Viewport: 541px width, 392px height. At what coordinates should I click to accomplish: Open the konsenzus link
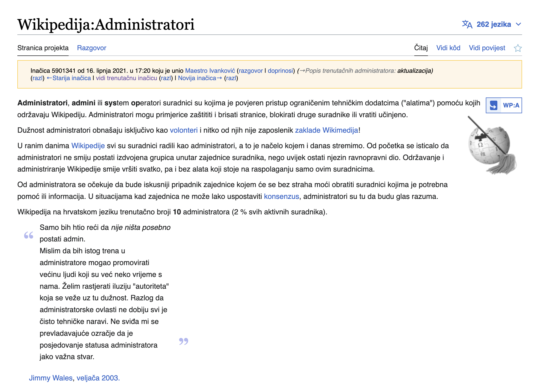coord(282,197)
